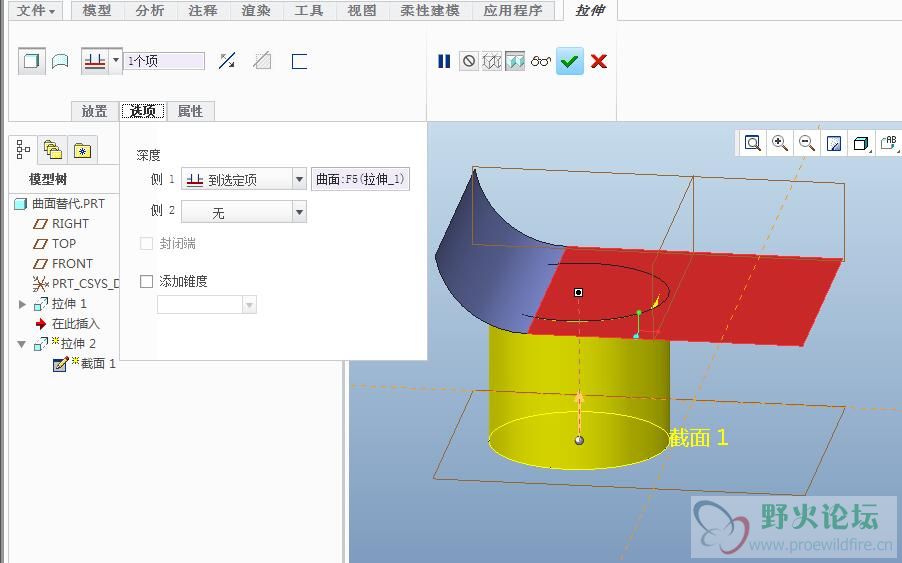902x563 pixels.
Task: Switch to the 视图 ribbon tab
Action: coord(361,10)
